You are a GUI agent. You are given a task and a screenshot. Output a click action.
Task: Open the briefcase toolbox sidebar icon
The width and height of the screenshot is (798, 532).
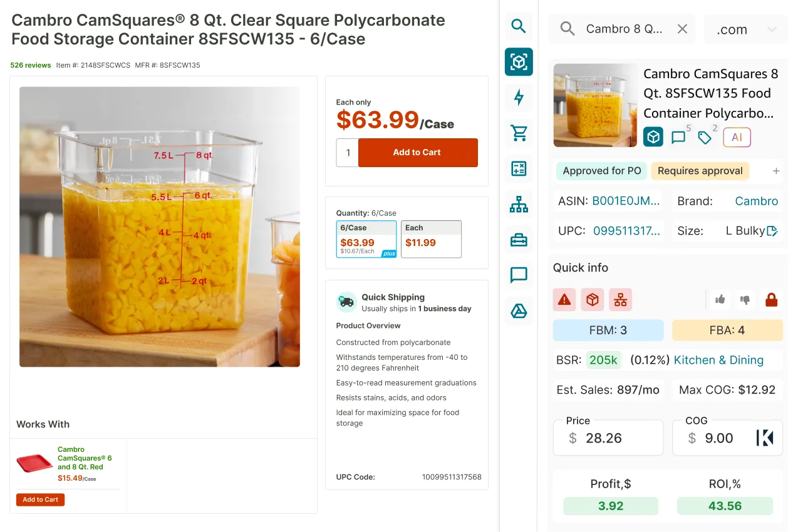[x=519, y=240]
